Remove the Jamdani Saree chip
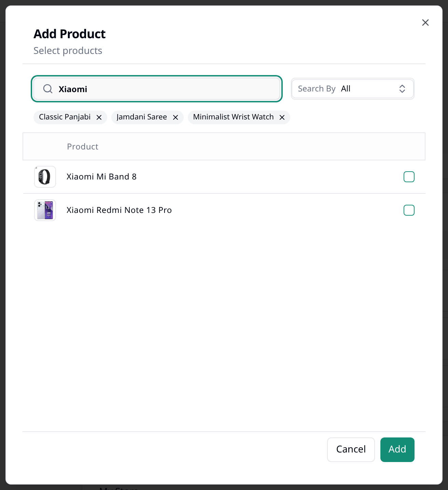 [x=176, y=117]
